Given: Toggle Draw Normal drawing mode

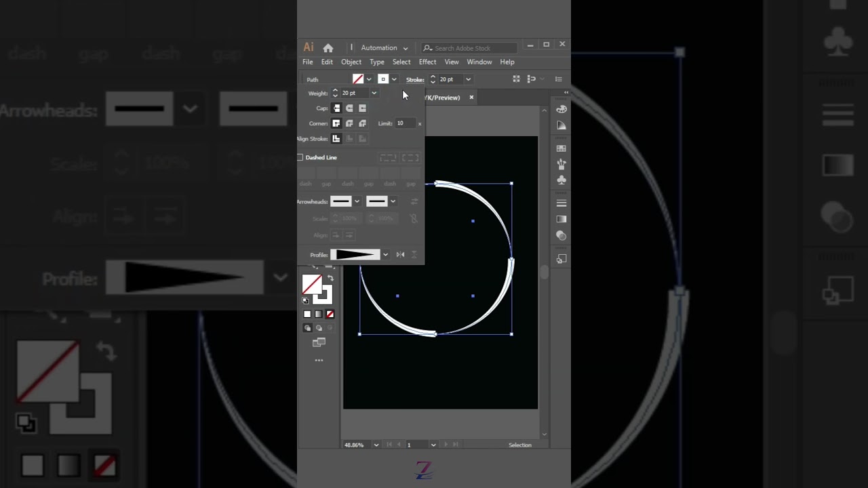Looking at the screenshot, I should 307,328.
